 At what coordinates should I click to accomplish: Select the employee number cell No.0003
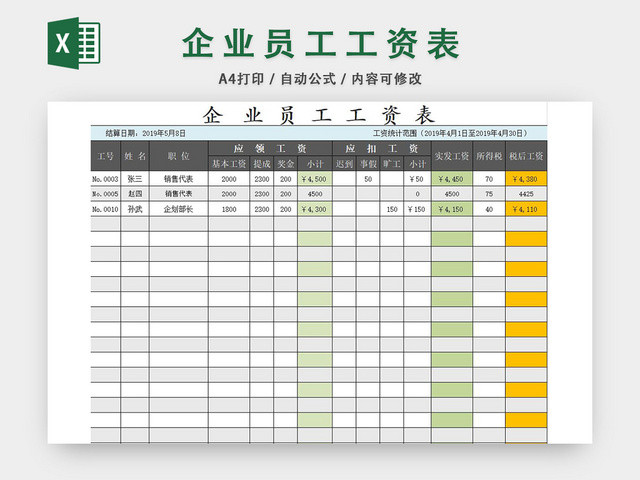[106, 179]
